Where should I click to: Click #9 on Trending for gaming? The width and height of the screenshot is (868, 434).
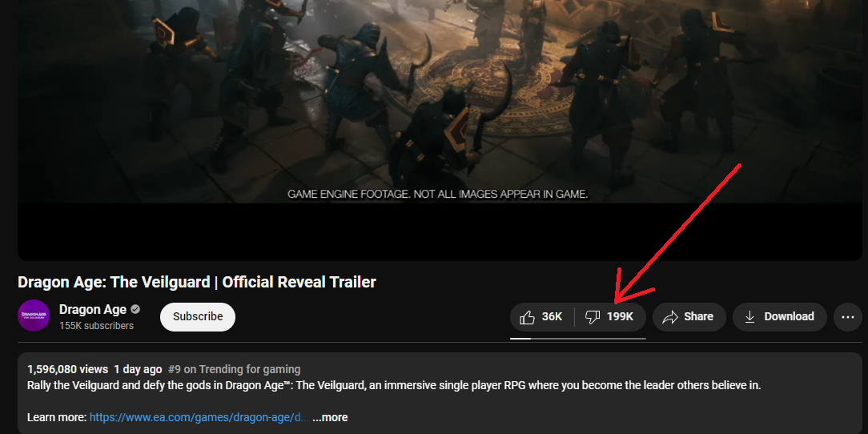pyautogui.click(x=234, y=369)
